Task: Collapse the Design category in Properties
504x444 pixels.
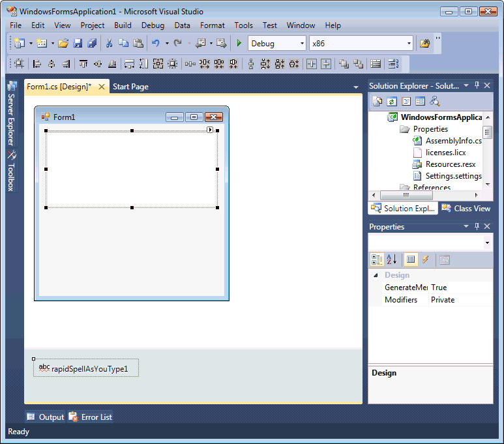Action: point(376,275)
